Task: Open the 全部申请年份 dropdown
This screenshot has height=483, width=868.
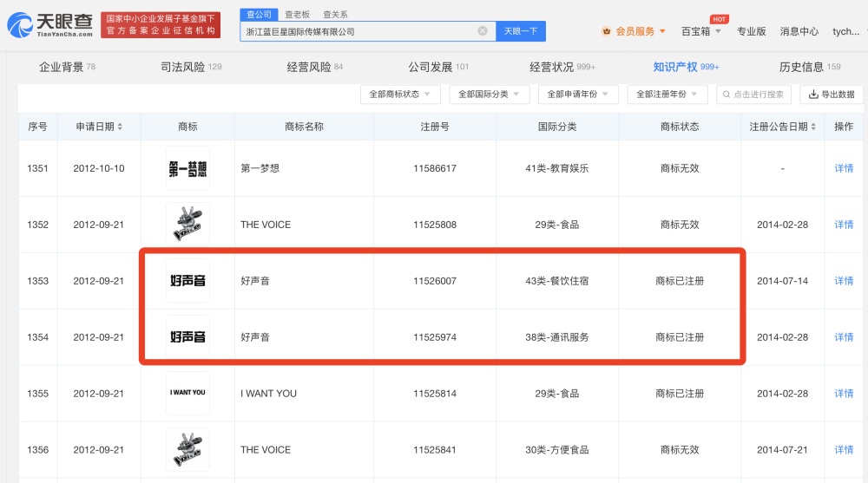Action: click(x=578, y=94)
